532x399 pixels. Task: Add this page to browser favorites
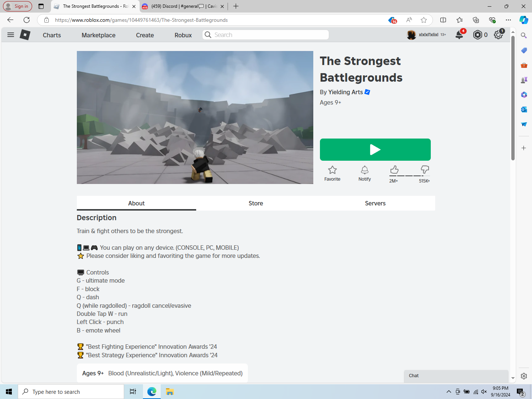click(x=424, y=20)
